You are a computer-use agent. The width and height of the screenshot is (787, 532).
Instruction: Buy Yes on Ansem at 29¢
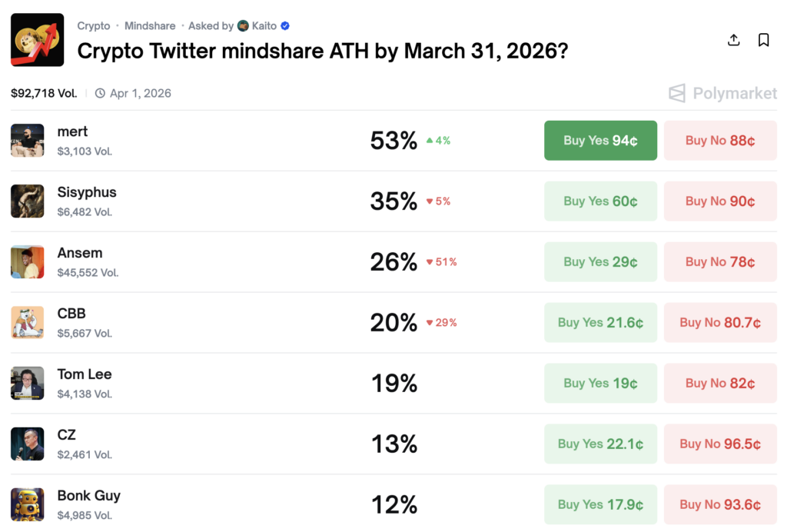600,262
